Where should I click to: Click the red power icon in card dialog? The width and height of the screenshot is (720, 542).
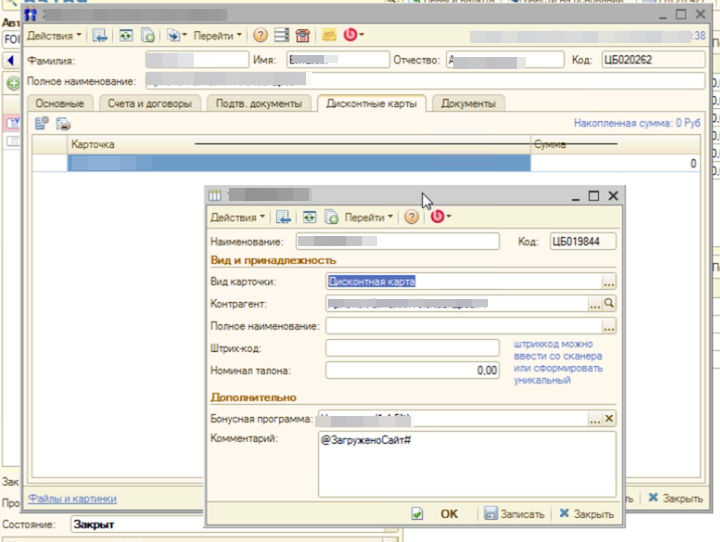(437, 217)
